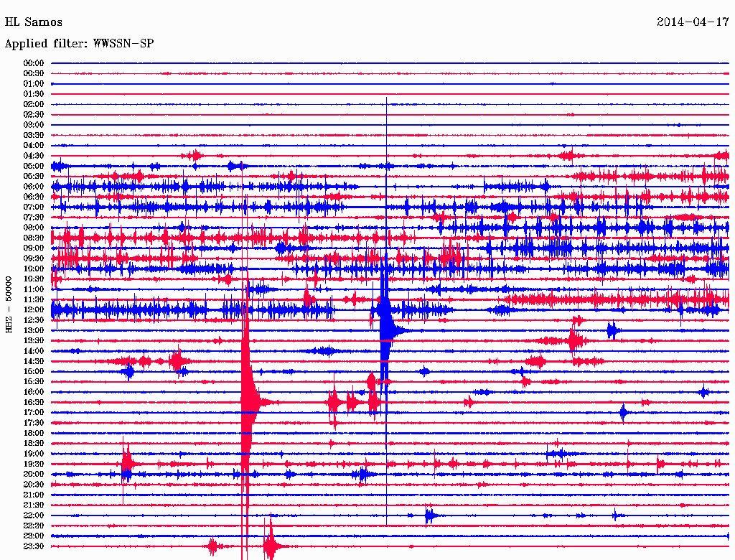Click the '00:00' time label

coord(34,63)
